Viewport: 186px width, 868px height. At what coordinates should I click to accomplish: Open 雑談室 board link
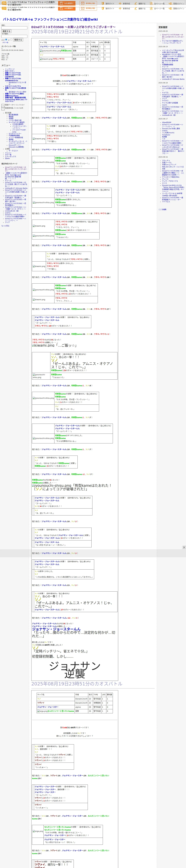[x=11, y=117]
